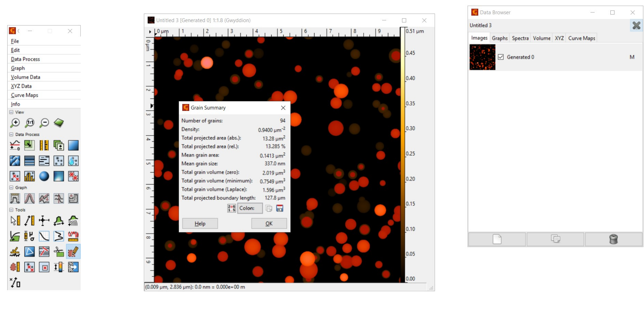Select the Statistical quantities mu-sigma tool
The image size is (644, 312).
[30, 236]
